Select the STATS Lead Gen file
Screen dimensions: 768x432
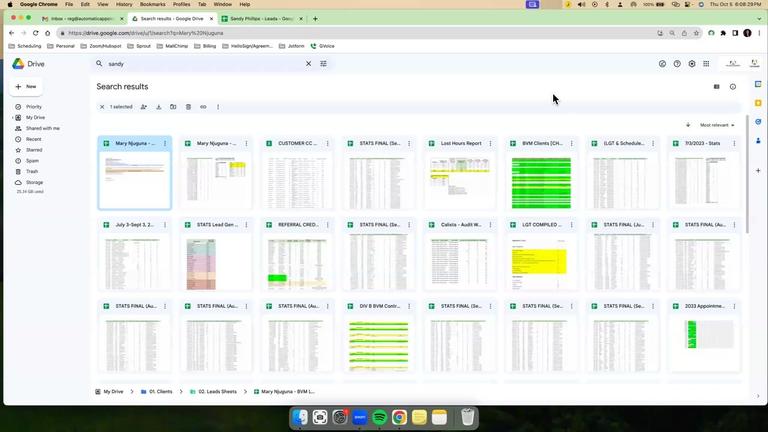click(x=216, y=255)
